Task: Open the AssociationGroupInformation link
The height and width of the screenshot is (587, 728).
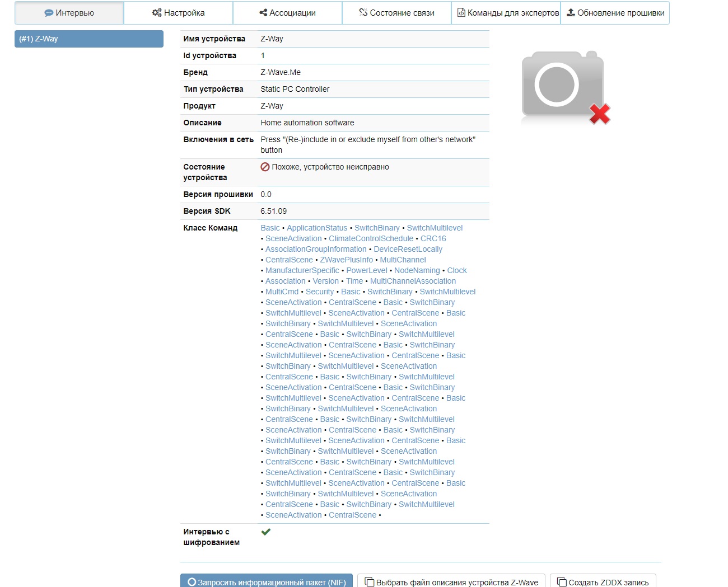Action: coord(316,249)
